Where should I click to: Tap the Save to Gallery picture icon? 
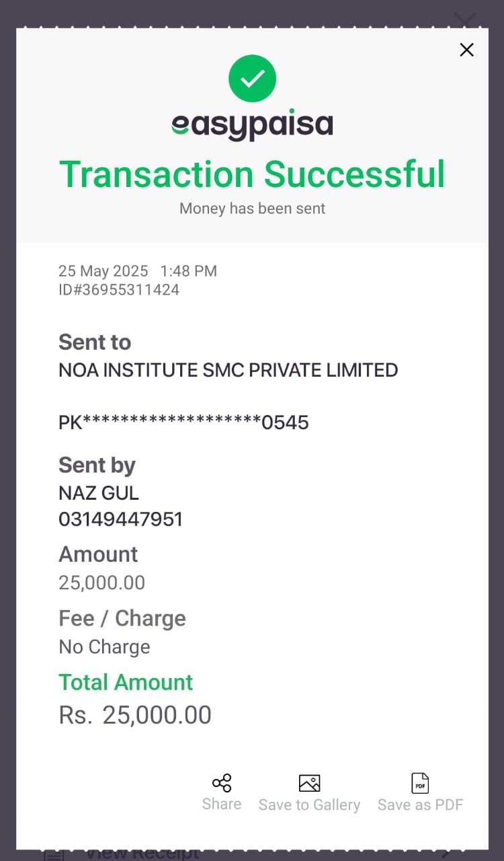[x=309, y=783]
